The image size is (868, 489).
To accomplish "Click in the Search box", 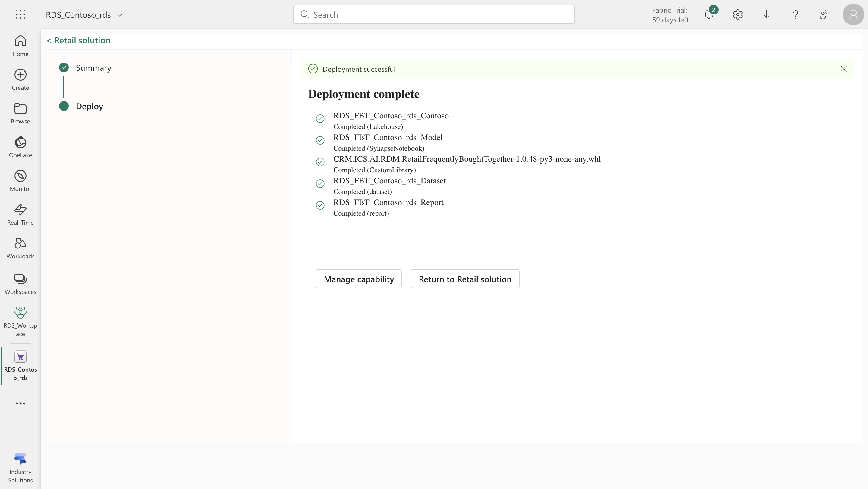I will (434, 14).
